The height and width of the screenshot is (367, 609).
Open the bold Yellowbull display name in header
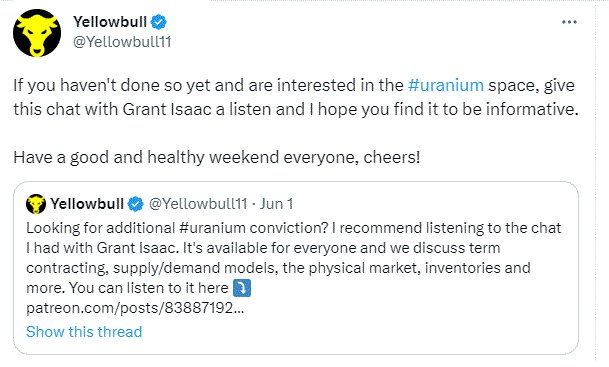[x=110, y=22]
